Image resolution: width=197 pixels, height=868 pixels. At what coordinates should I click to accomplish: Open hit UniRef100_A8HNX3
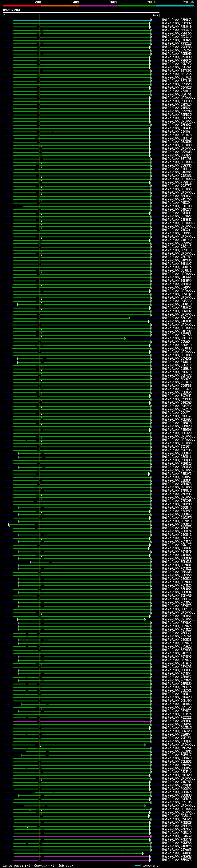point(177,20)
